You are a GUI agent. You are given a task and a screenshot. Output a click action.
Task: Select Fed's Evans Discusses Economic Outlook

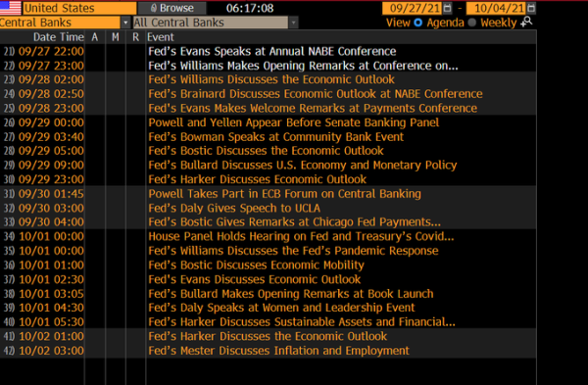tap(254, 279)
